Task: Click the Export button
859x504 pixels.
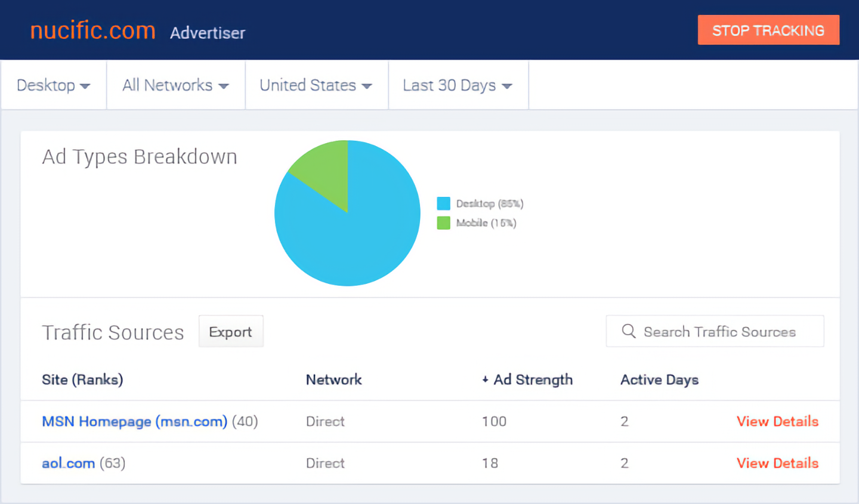Action: point(231,332)
